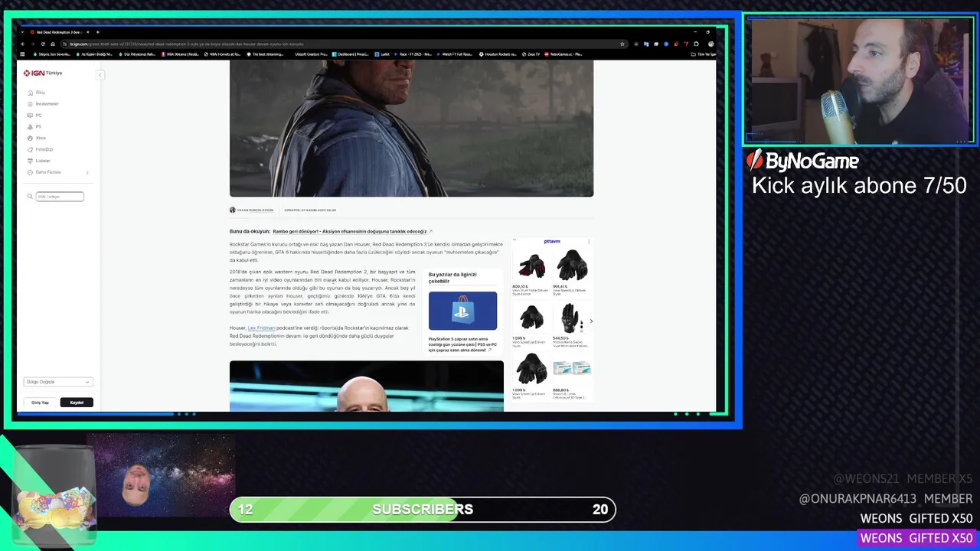980x551 pixels.
Task: Open the Giriş home menu item
Action: coord(37,93)
